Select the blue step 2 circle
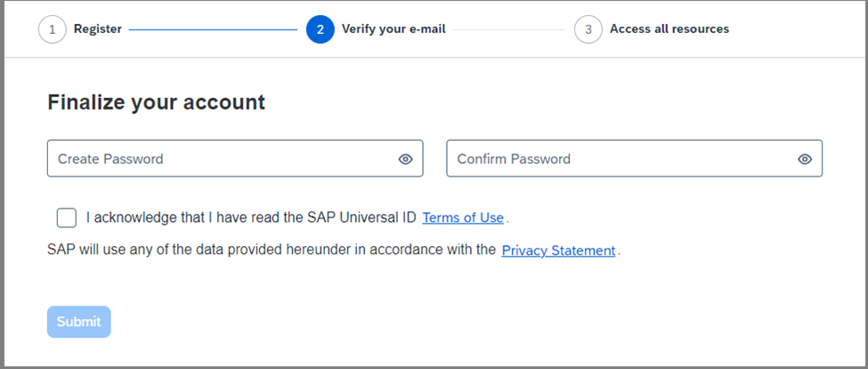The height and width of the screenshot is (369, 868). point(320,29)
